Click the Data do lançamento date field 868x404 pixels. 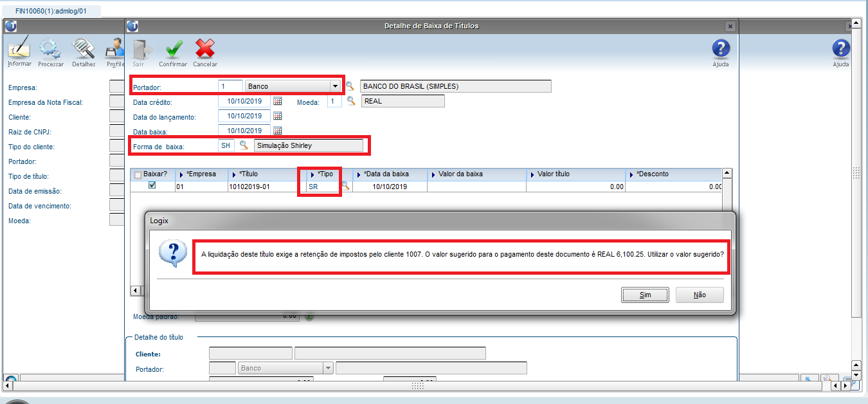tap(244, 116)
